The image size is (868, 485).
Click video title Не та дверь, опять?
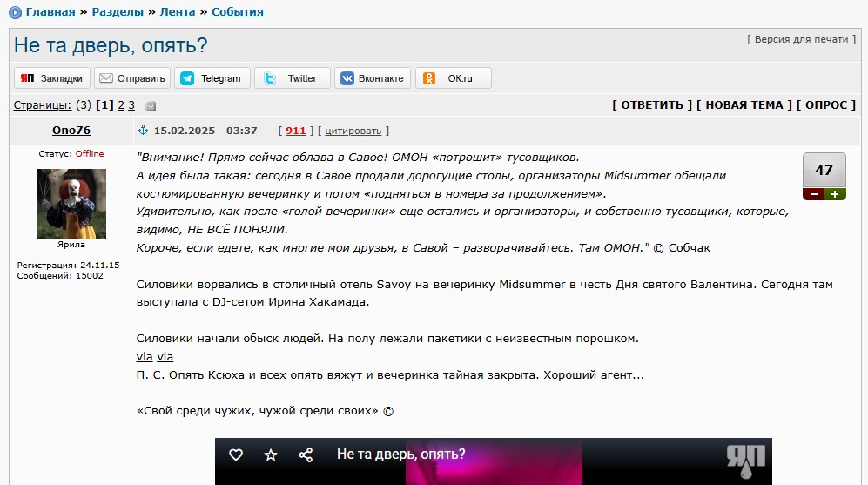tap(400, 454)
